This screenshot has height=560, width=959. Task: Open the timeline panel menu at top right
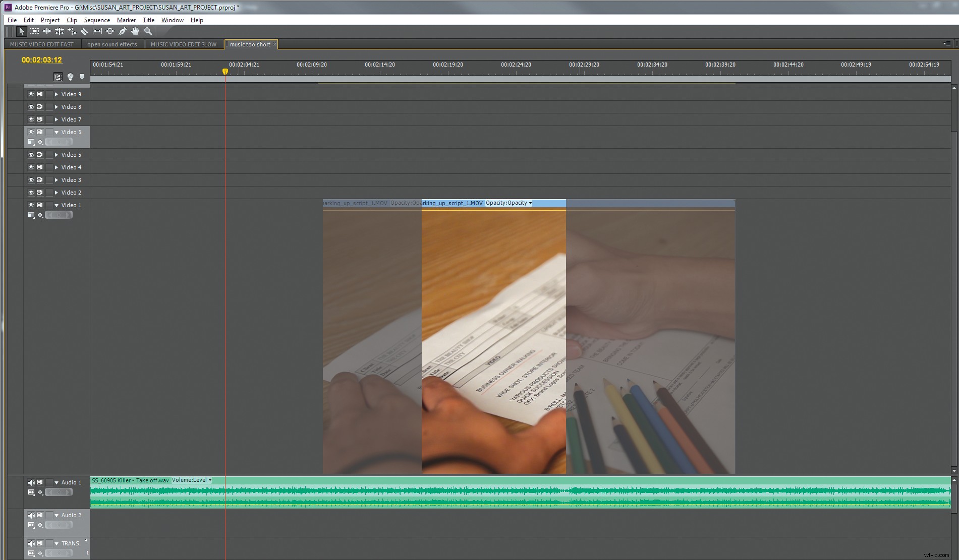click(x=947, y=43)
